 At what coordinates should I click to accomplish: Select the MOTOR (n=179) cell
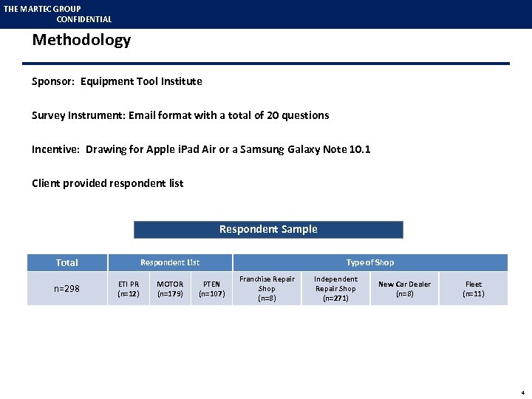[170, 289]
